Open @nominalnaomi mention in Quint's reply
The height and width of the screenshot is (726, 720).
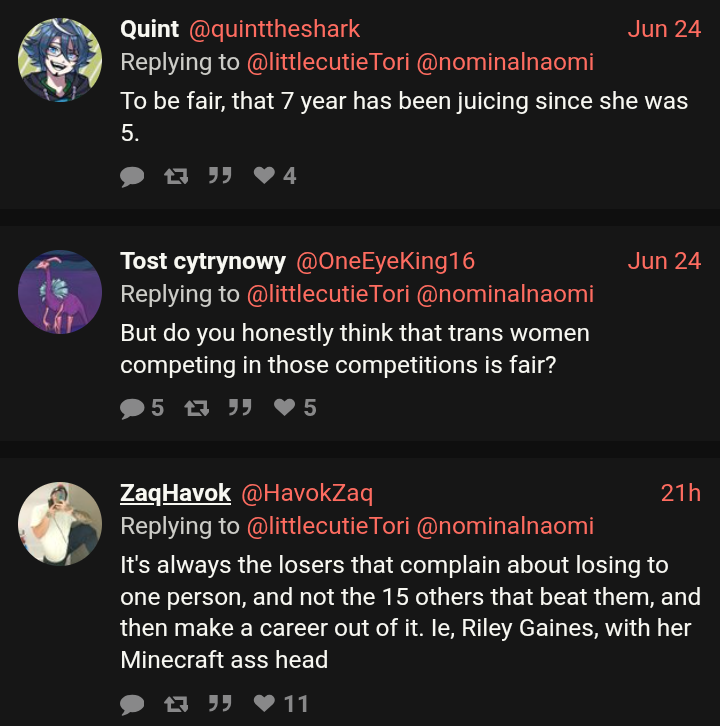504,62
